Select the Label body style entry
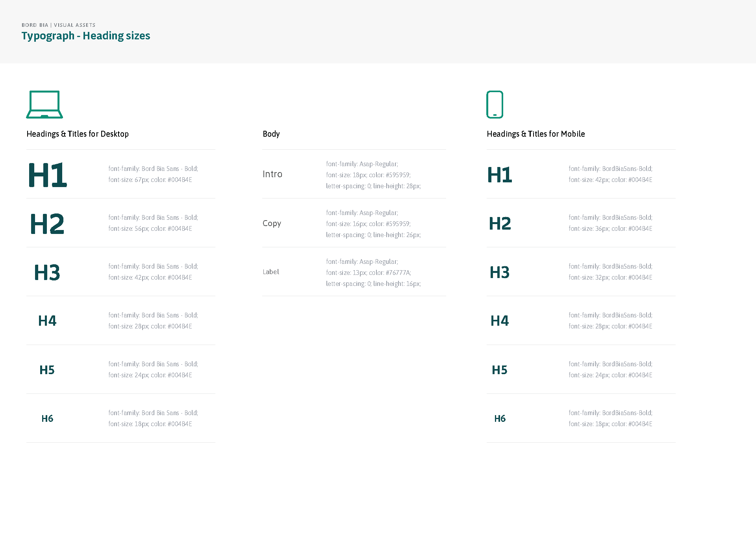The width and height of the screenshot is (756, 538). click(271, 272)
